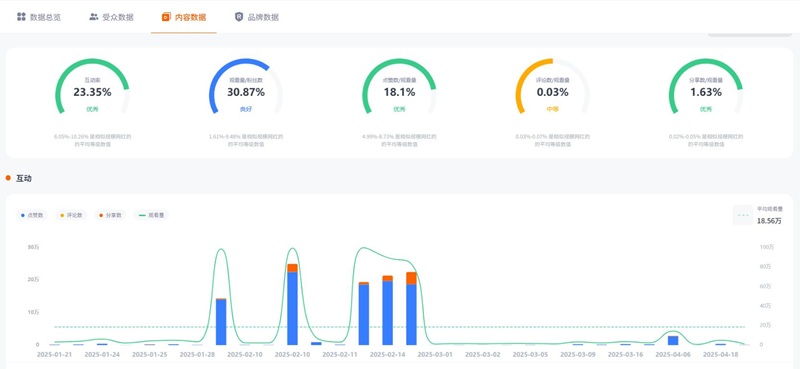
Task: Click the 2025-02-11 date label
Action: (x=340, y=354)
